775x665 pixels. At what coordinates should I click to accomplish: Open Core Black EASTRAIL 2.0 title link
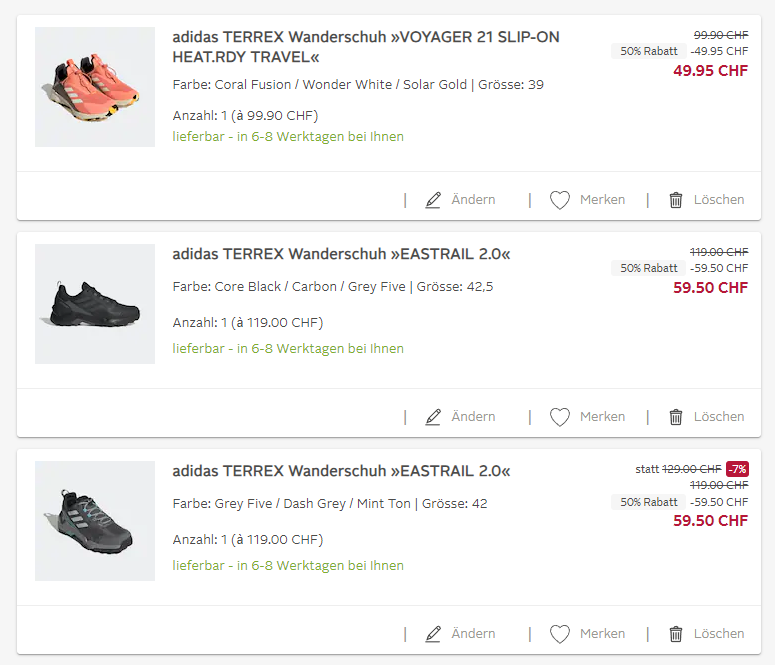click(x=341, y=254)
